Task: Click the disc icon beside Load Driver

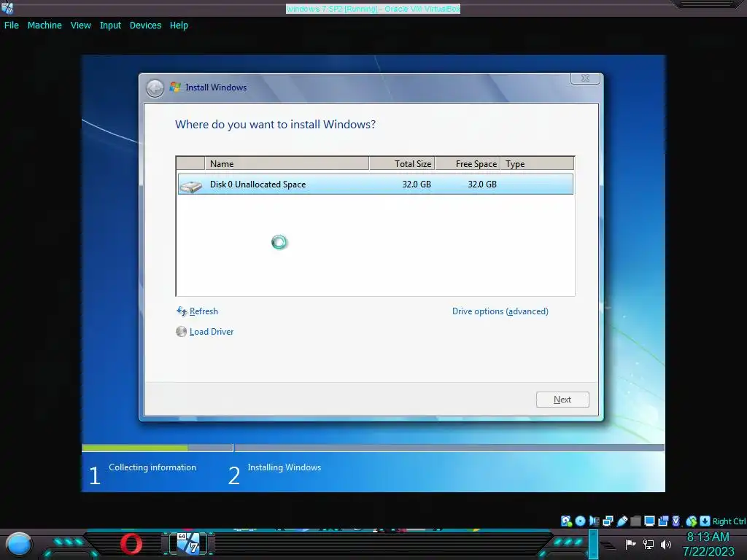Action: (181, 332)
